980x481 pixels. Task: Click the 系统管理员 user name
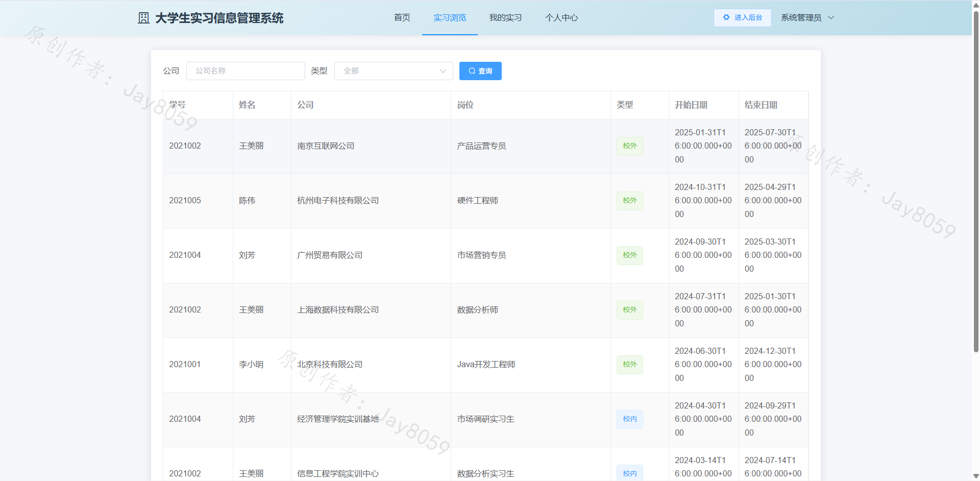[801, 17]
